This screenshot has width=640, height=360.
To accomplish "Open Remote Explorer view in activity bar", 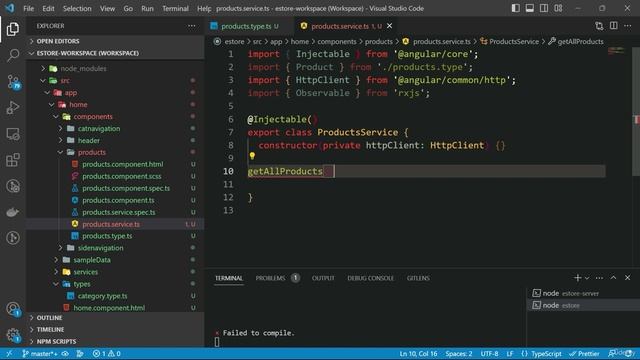I will [x=13, y=134].
